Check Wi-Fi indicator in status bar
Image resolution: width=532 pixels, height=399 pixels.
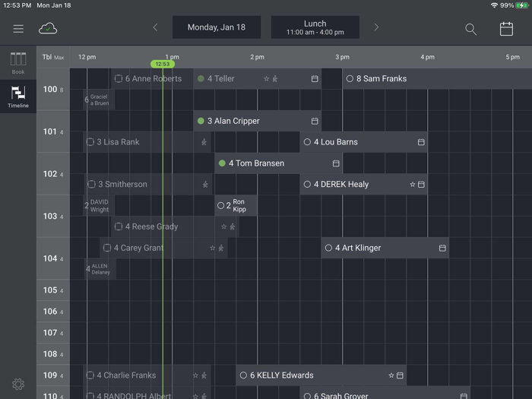494,5
